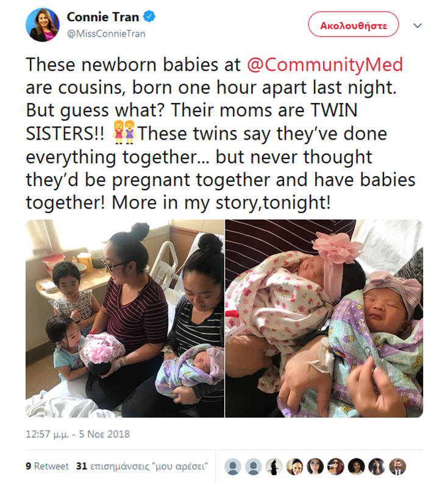Open right photo of two newborns
Screen dimensions: 448x483
click(324, 318)
